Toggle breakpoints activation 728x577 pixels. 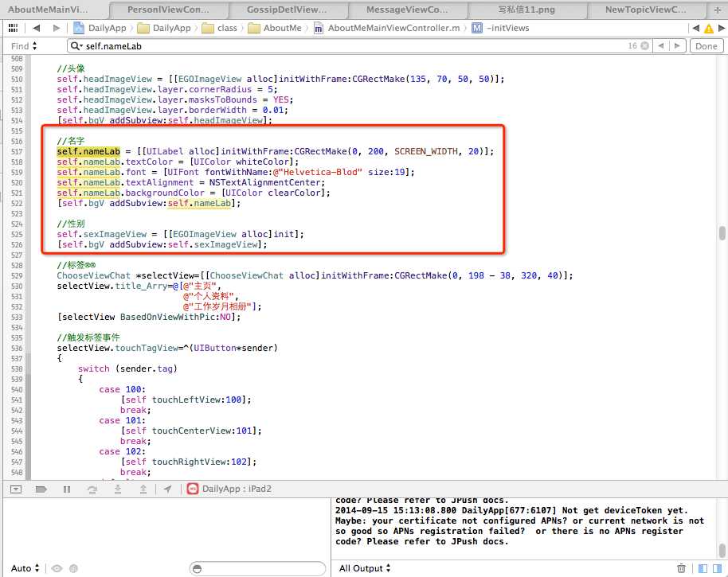pyautogui.click(x=41, y=489)
